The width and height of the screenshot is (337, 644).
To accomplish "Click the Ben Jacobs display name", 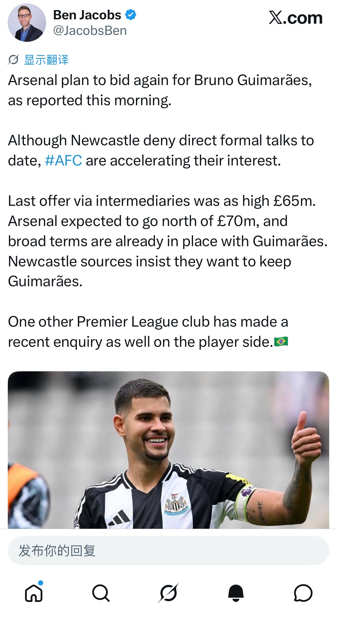I will [x=87, y=15].
